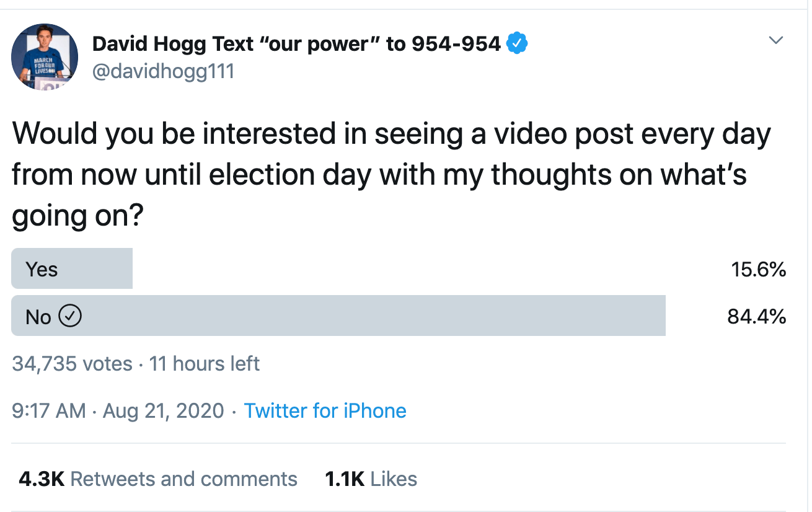The width and height of the screenshot is (812, 512).
Task: Open the 9:17 AM Aug 21, 2020 timestamp
Action: [x=118, y=411]
